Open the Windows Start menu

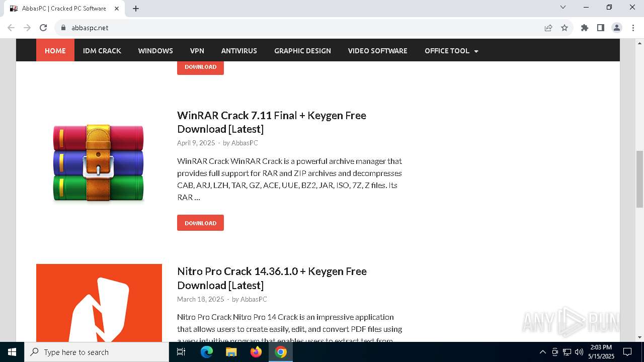[12, 352]
